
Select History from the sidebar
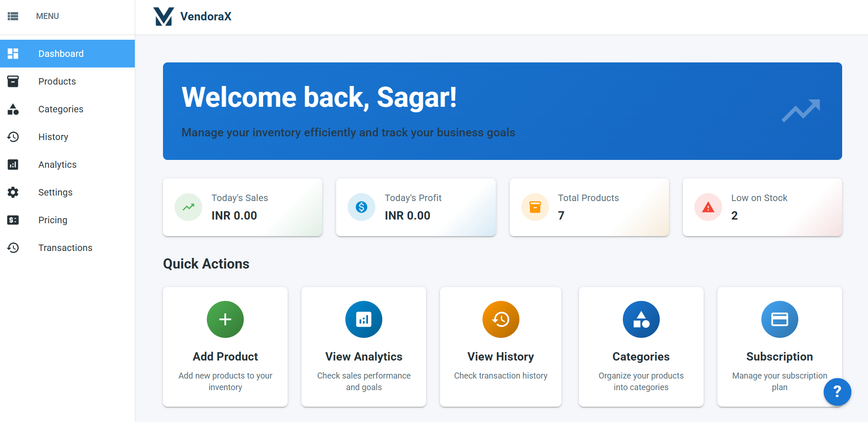[x=53, y=137]
